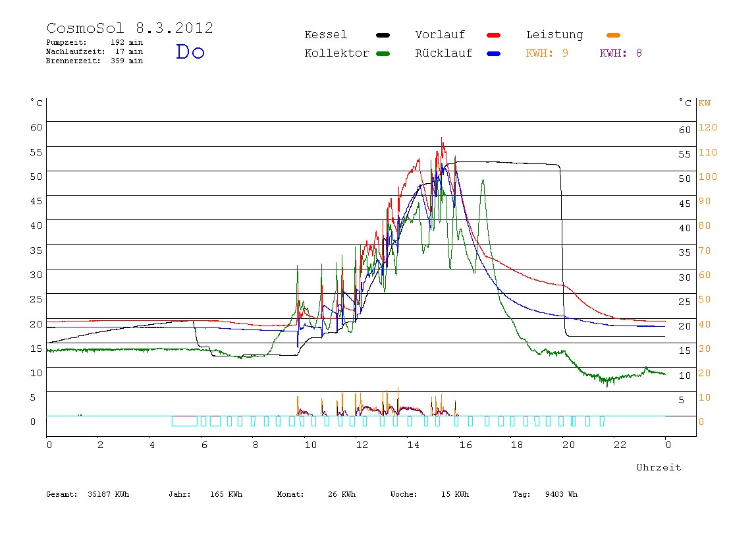The width and height of the screenshot is (756, 535).
Task: Click the 'Nachlaufzeit:' label
Action: 75,51
